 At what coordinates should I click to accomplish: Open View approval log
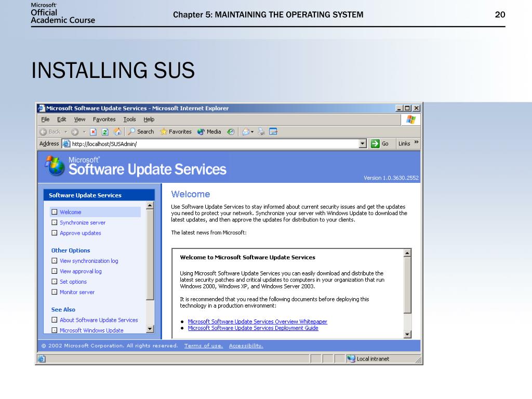(x=81, y=271)
